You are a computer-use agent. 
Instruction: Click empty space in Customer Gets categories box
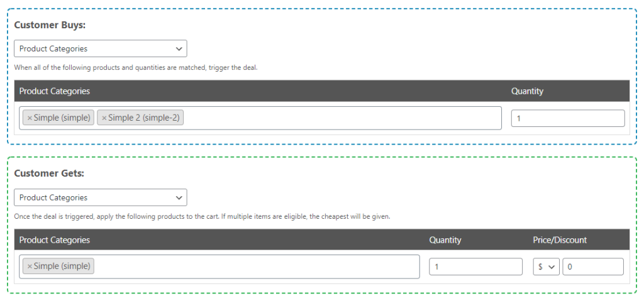tap(252, 267)
